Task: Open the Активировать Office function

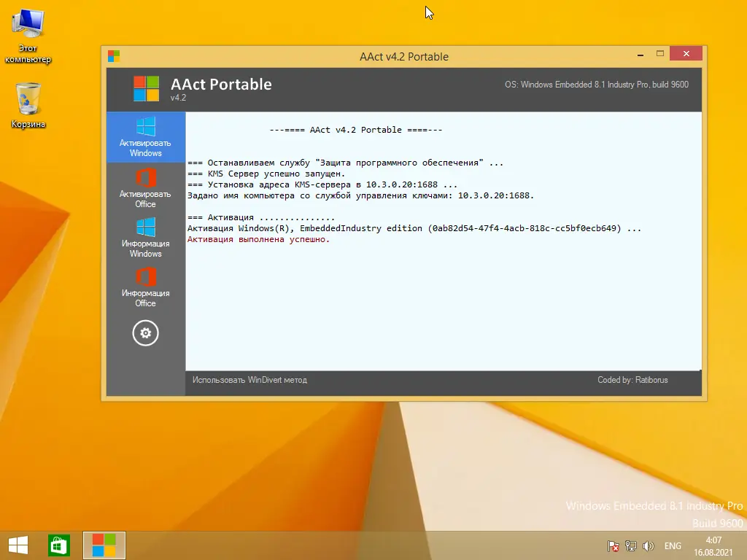Action: (x=145, y=188)
